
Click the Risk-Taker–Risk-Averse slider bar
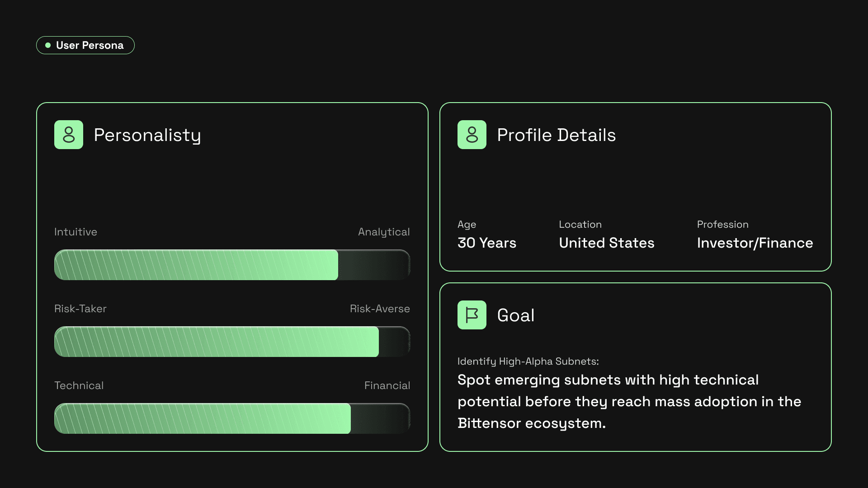click(x=232, y=342)
